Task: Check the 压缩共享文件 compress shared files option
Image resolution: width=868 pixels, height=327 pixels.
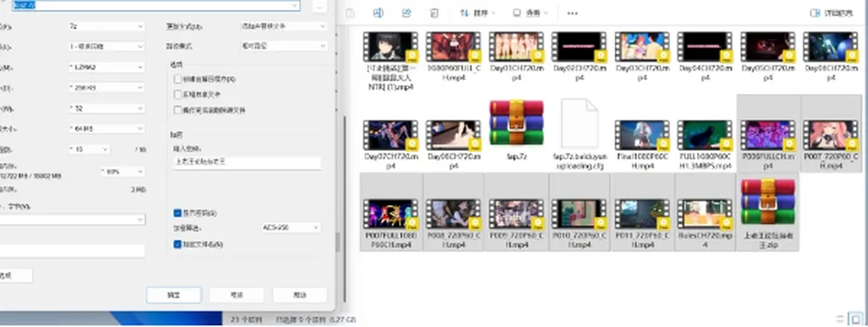Action: click(x=178, y=95)
